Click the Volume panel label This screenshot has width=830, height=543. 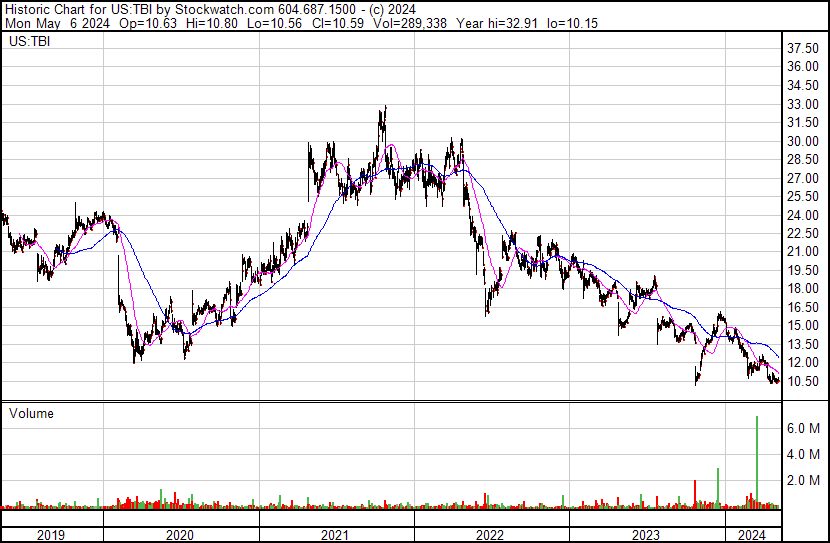coord(31,413)
